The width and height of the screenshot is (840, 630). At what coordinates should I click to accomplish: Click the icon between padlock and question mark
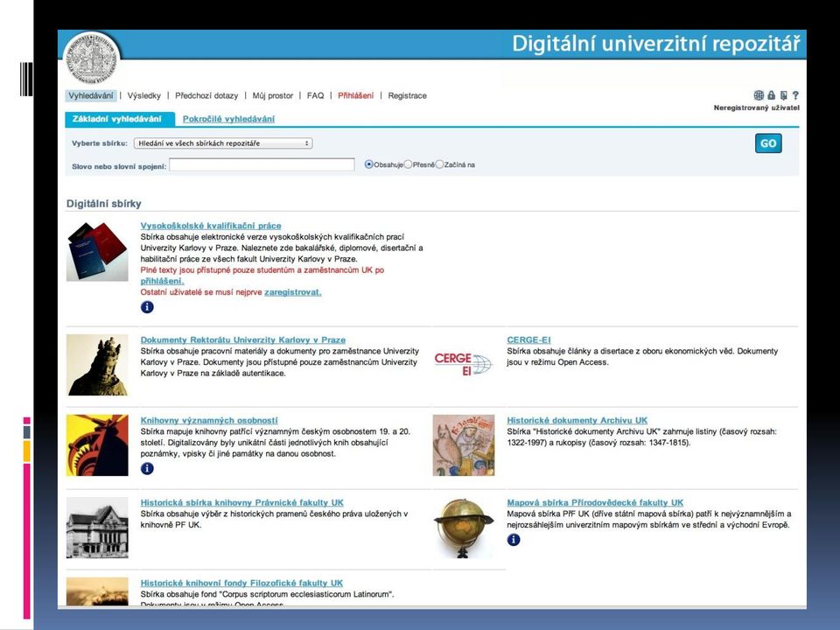click(784, 95)
